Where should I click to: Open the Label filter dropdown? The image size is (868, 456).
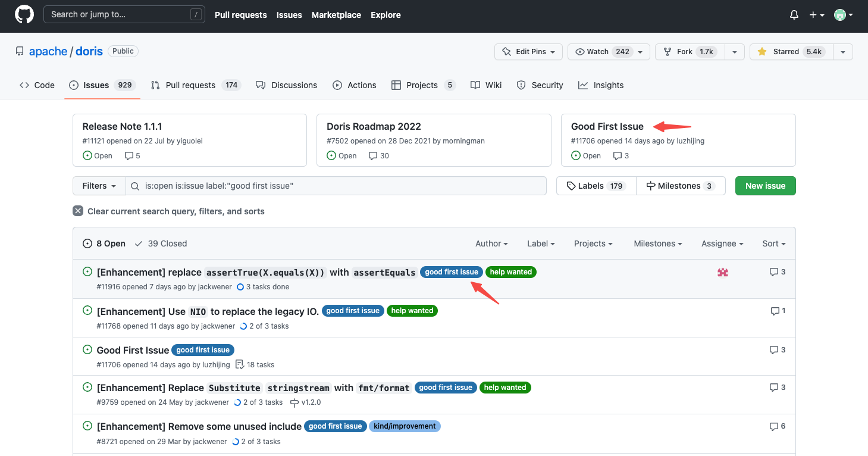tap(541, 243)
